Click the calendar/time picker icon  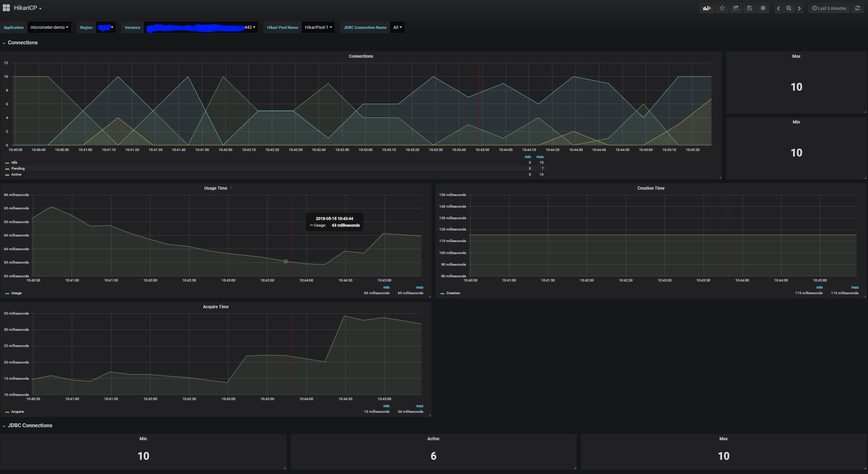click(x=814, y=8)
